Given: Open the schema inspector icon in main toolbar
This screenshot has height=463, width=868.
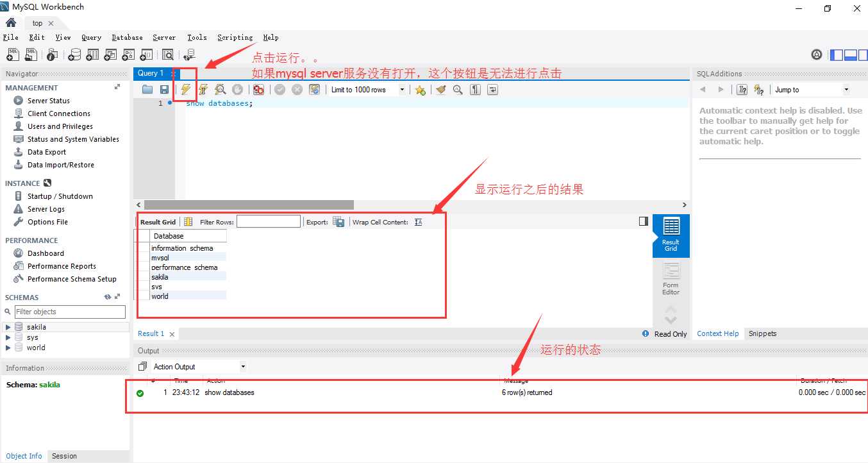Looking at the screenshot, I should click(x=53, y=55).
